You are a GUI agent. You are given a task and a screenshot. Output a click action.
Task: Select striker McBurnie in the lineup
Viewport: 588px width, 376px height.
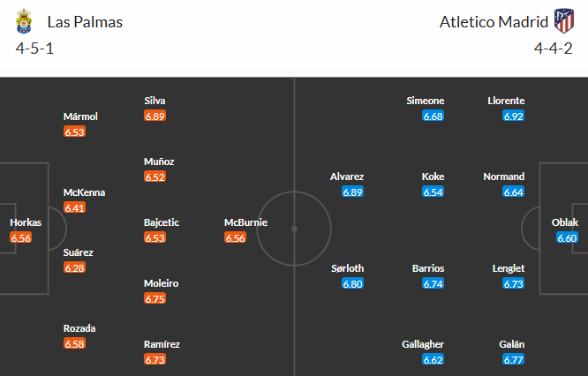point(245,222)
